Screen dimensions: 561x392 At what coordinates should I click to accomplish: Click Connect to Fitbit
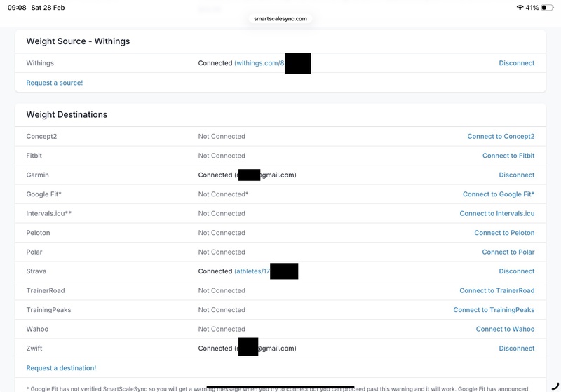click(508, 156)
